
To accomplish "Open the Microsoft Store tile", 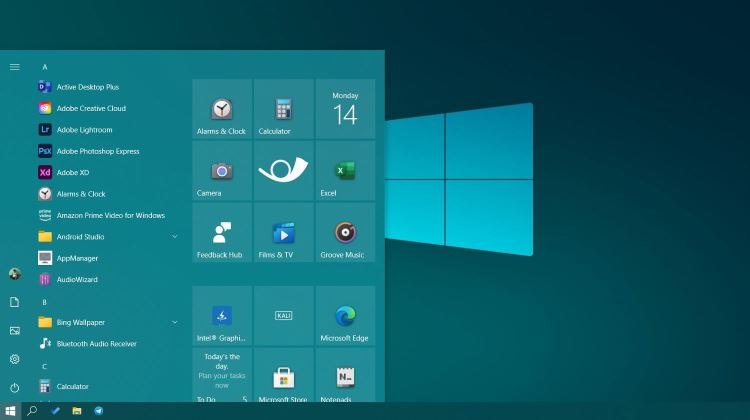I will pos(284,375).
